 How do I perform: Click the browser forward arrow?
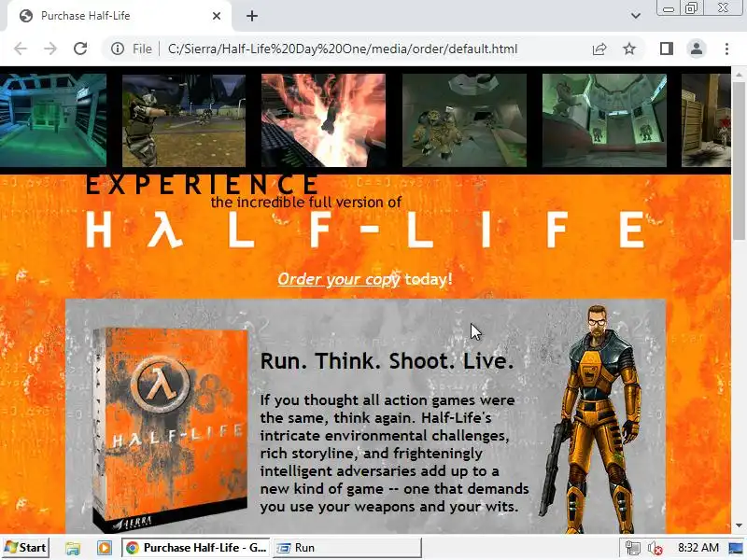[x=50, y=49]
